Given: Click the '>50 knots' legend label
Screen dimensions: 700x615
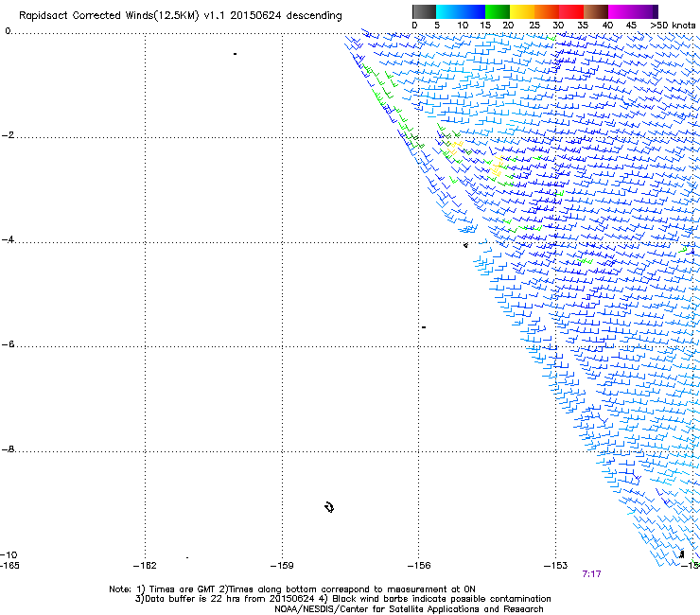Looking at the screenshot, I should point(673,26).
